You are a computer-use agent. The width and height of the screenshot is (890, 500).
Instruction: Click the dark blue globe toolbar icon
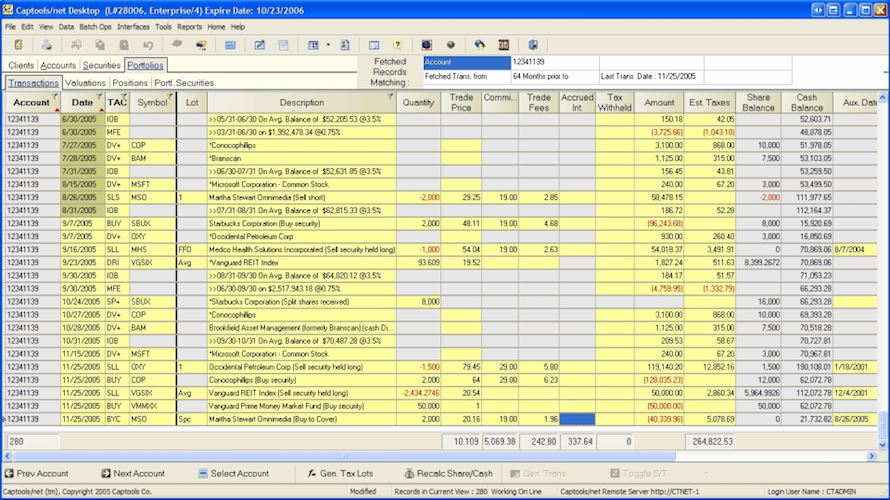(426, 45)
